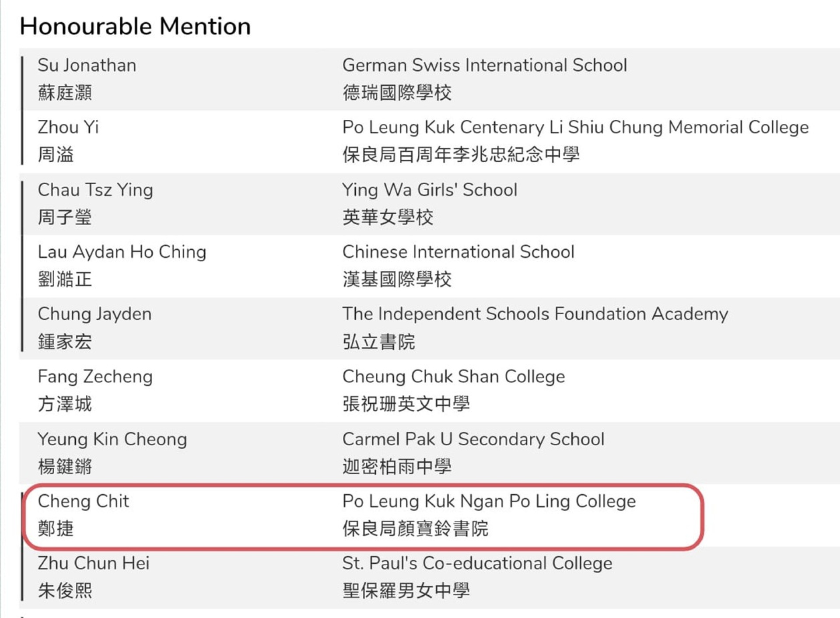The height and width of the screenshot is (618, 840).
Task: Click The Independent Schools Foundation Academy
Action: pyautogui.click(x=535, y=314)
